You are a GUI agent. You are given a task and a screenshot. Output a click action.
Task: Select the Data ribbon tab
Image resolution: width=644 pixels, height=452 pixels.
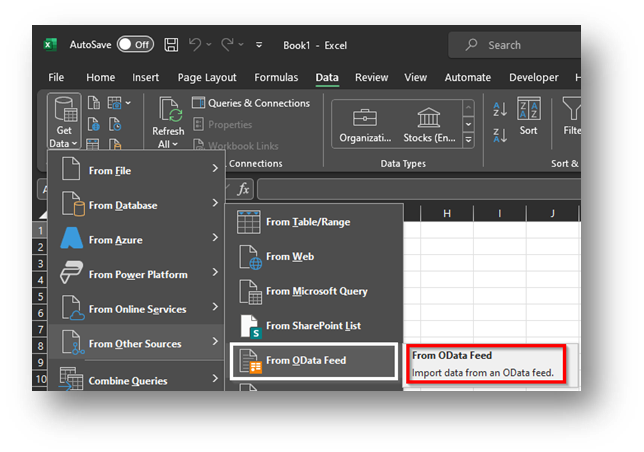click(x=327, y=77)
